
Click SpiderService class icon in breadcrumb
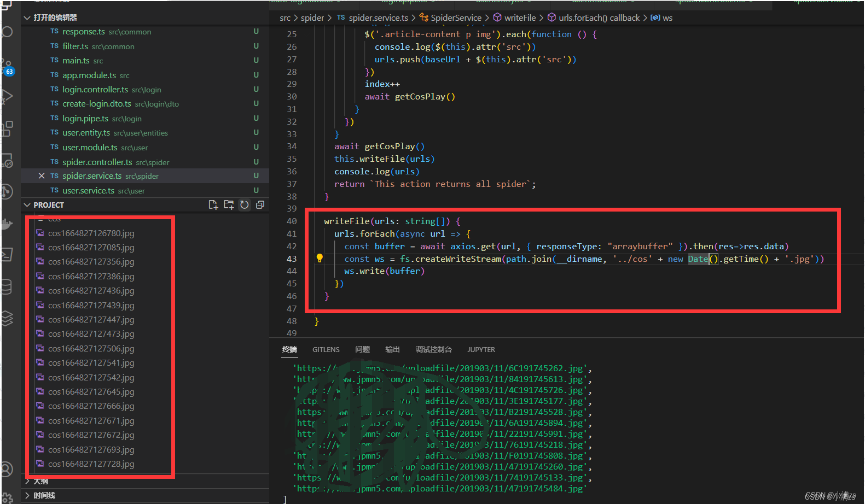point(424,17)
